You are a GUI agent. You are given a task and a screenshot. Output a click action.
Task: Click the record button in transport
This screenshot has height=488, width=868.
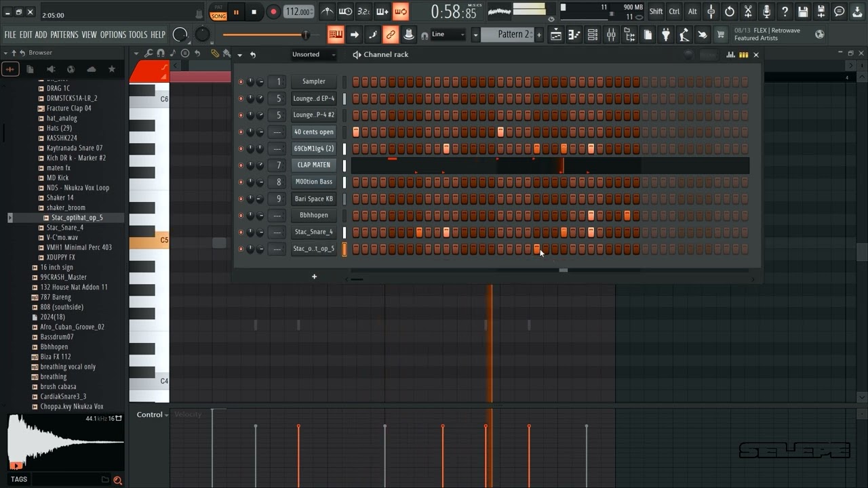click(x=273, y=12)
